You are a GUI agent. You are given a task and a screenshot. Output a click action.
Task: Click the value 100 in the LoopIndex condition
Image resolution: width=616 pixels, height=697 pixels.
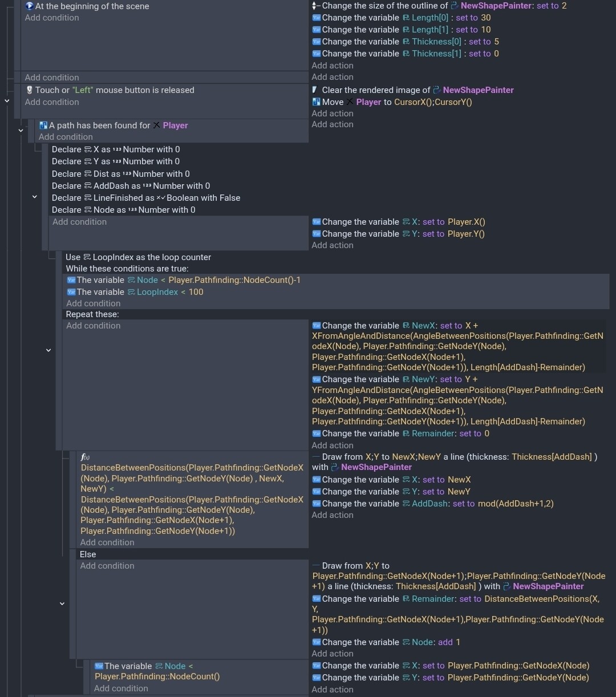[x=196, y=292]
